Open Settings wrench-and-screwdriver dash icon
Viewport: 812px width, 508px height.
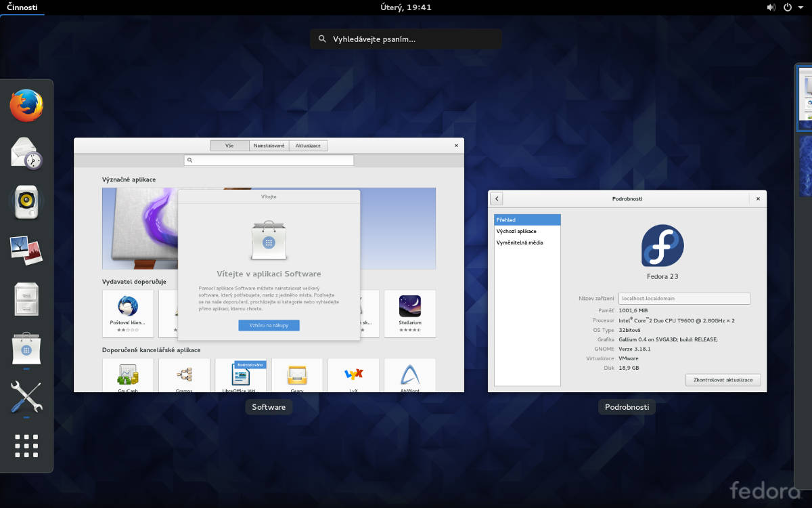[26, 397]
